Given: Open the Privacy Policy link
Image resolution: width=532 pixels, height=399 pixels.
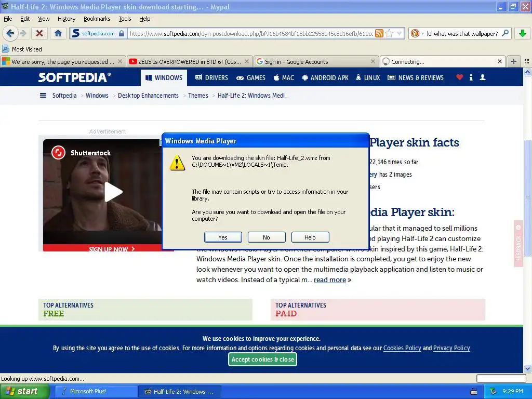Looking at the screenshot, I should 451,348.
